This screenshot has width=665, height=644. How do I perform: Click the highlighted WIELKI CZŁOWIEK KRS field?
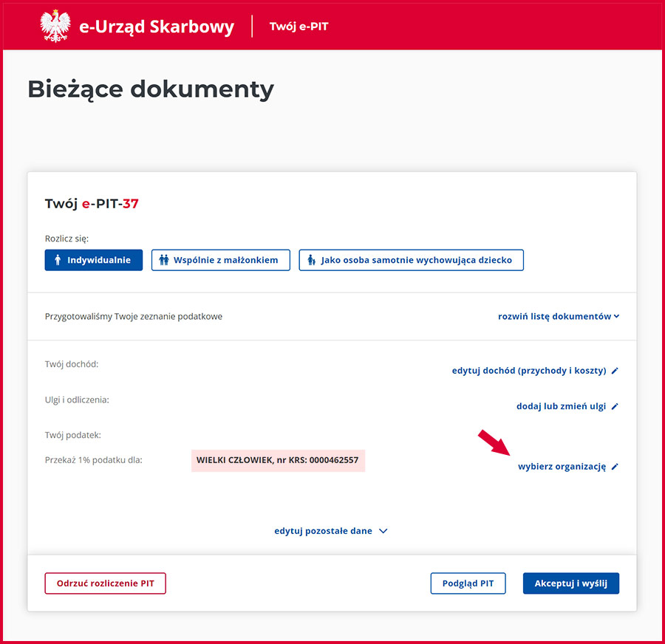pos(278,460)
